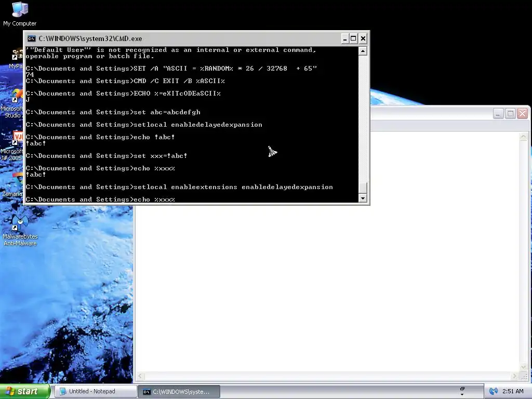Click the taskbar restore icon near the tray
532x399 pixels.
pyautogui.click(x=462, y=389)
